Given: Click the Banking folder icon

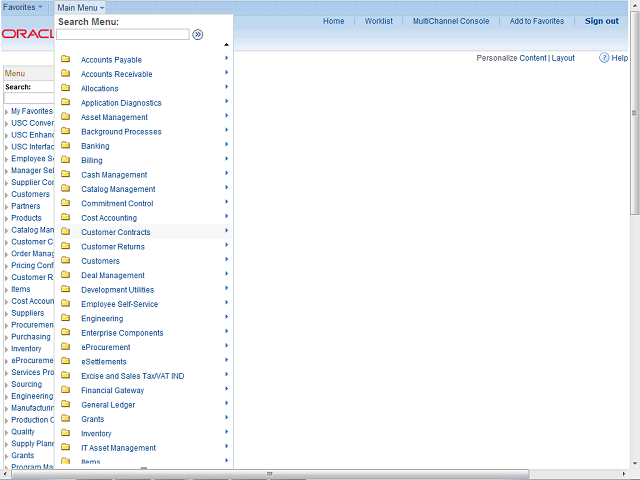Looking at the screenshot, I should (x=65, y=145).
